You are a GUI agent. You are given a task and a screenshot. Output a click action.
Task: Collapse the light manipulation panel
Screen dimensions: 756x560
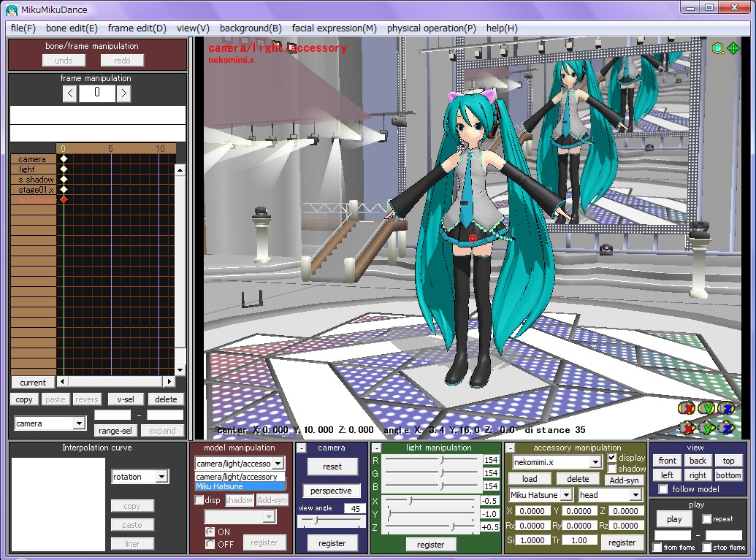[x=377, y=448]
